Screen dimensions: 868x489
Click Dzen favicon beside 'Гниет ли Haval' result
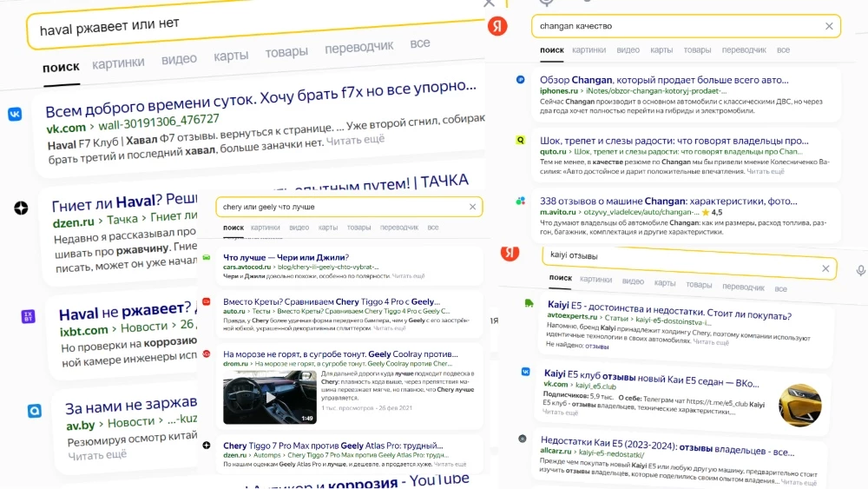point(21,208)
